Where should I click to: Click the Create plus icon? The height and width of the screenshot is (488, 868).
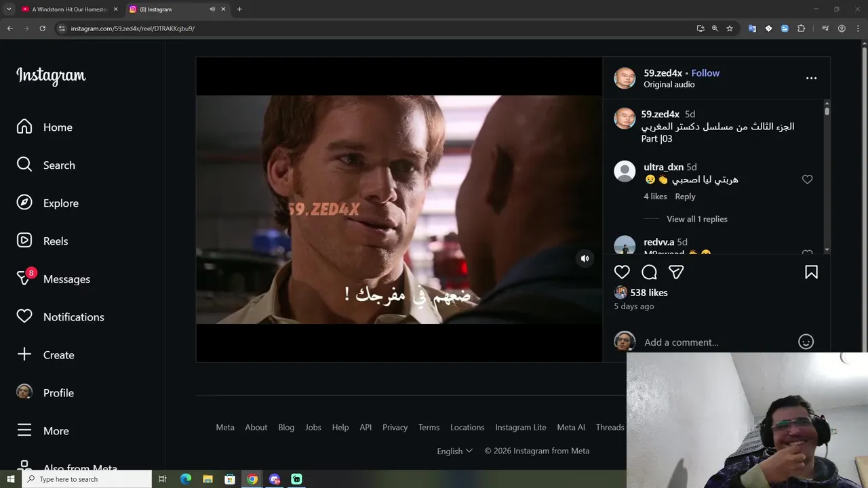(x=24, y=354)
